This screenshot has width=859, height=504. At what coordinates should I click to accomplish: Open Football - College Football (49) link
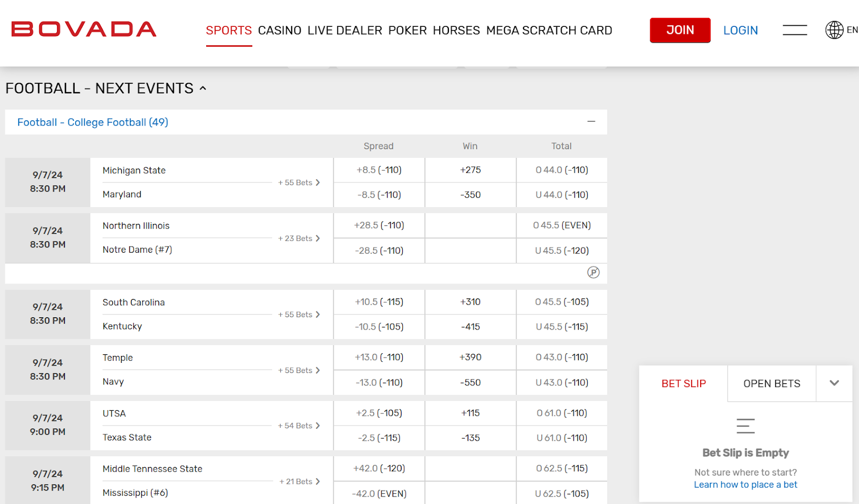(x=93, y=122)
